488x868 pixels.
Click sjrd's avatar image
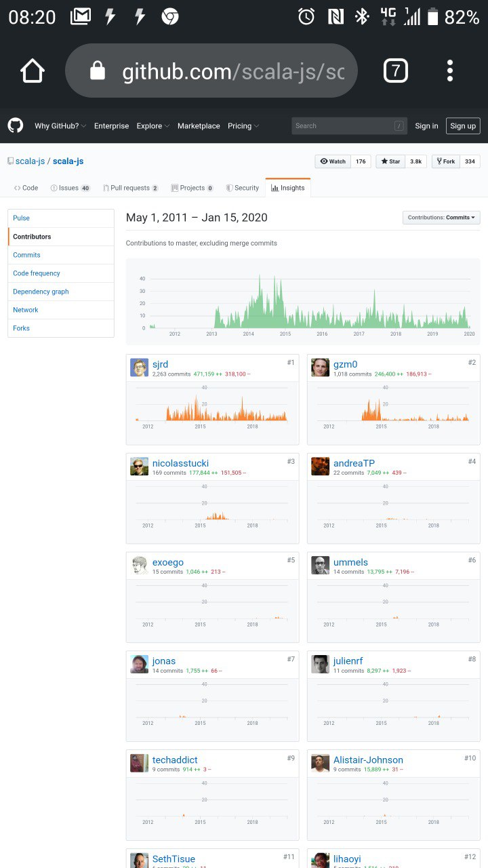click(x=139, y=368)
